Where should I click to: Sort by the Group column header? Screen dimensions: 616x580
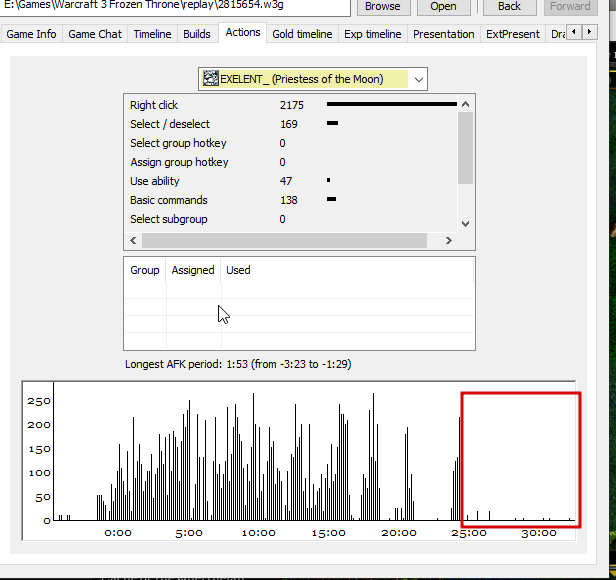click(x=145, y=270)
